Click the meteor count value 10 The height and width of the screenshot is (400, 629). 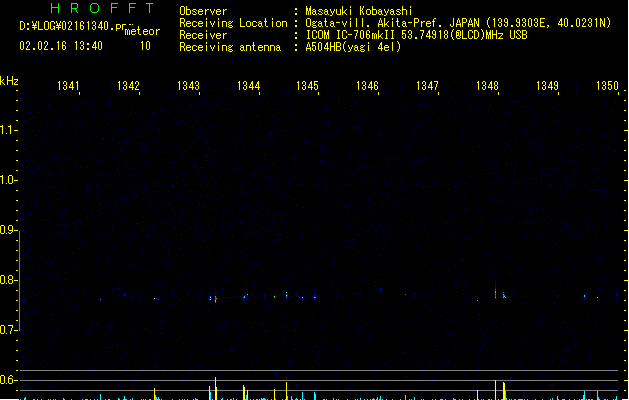click(145, 46)
